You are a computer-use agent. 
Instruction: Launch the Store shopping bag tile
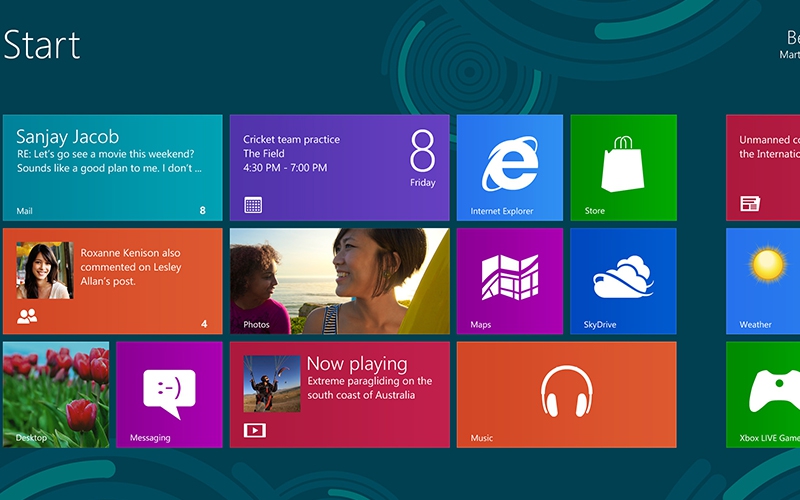[x=623, y=167]
